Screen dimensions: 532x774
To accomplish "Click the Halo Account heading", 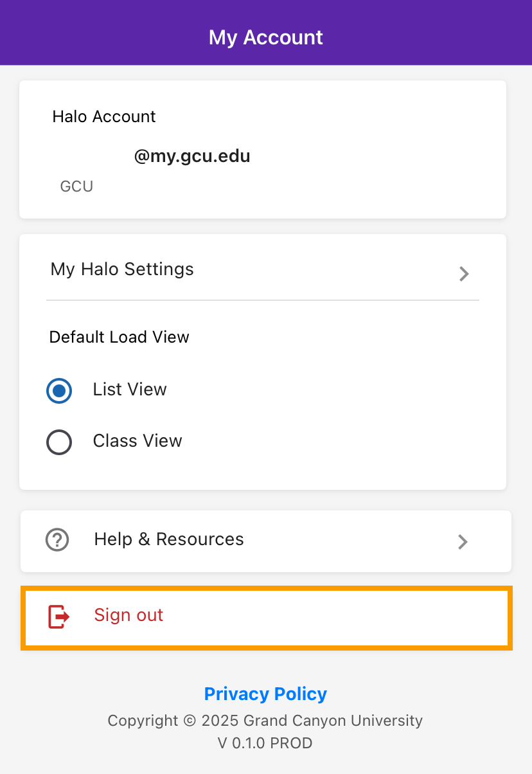I will coord(104,116).
